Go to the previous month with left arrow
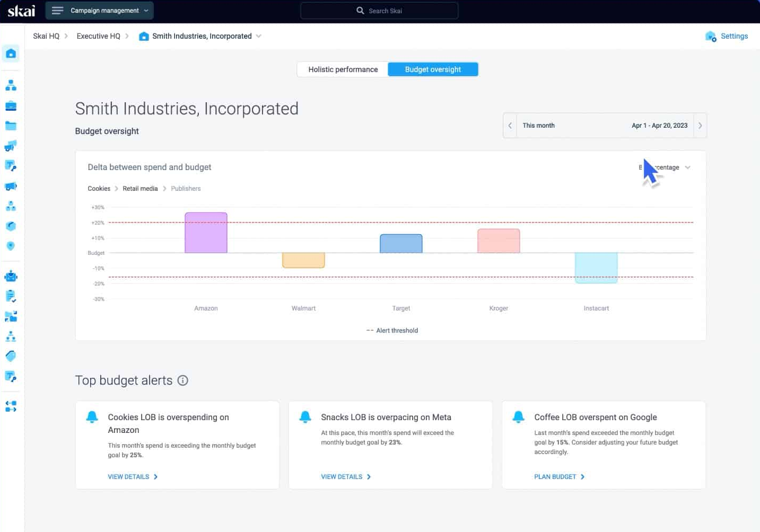The width and height of the screenshot is (760, 532). tap(510, 126)
